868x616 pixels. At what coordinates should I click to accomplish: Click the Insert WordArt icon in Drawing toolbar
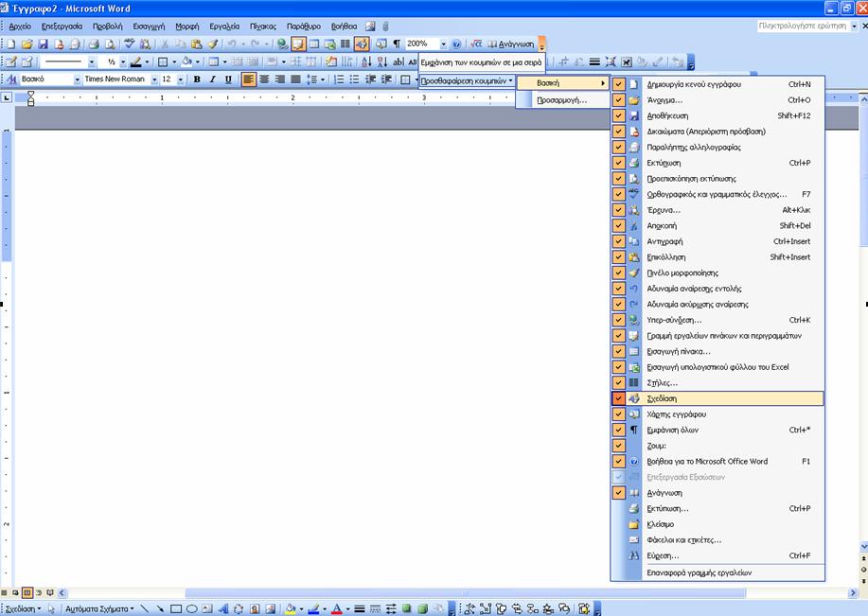click(x=223, y=608)
